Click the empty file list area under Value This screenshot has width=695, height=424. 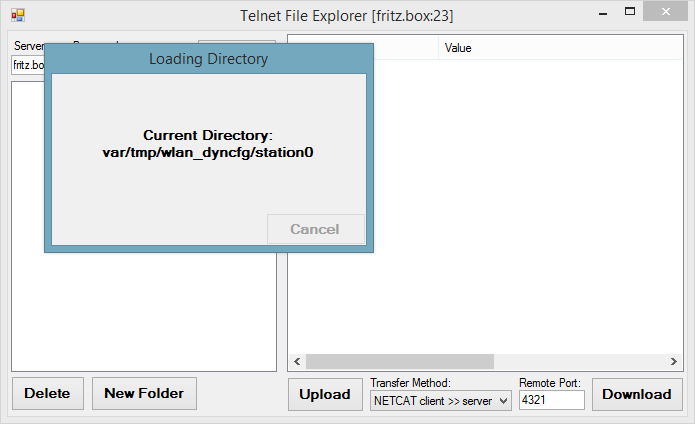point(527,206)
